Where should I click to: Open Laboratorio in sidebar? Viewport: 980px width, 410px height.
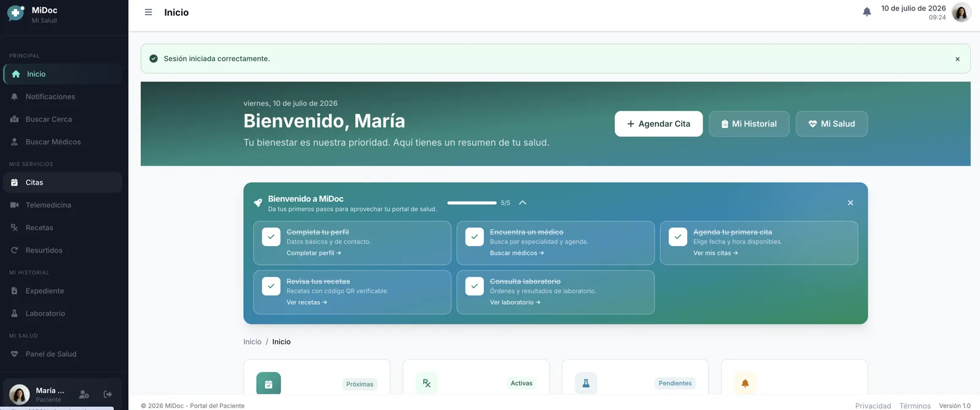(x=63, y=313)
